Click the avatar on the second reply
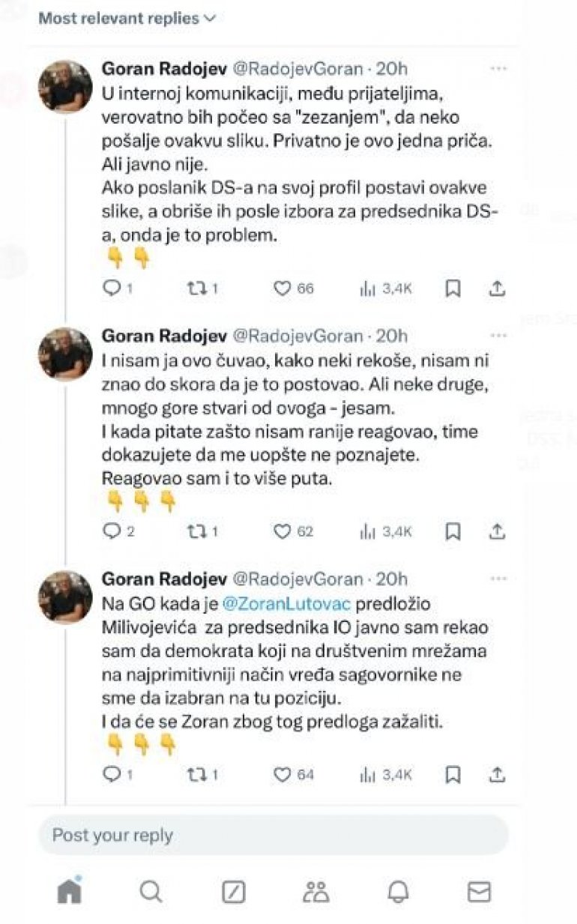Viewport: 577px width, 924px height. coord(65,354)
